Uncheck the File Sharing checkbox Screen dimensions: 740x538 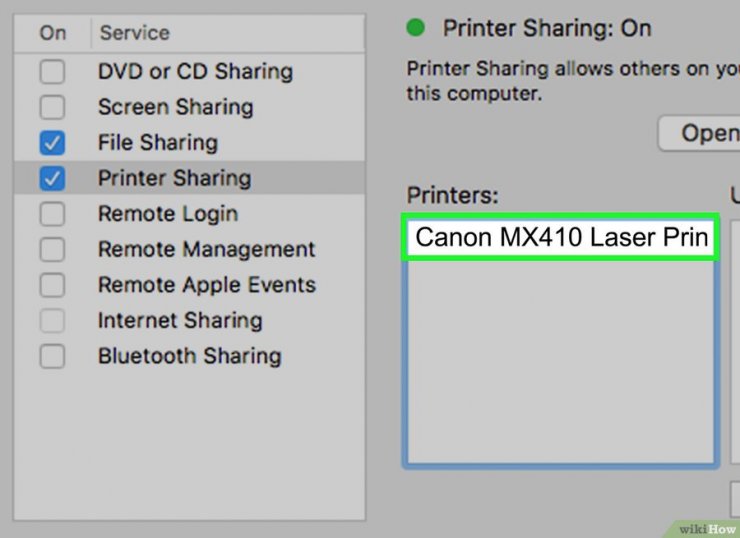click(52, 143)
